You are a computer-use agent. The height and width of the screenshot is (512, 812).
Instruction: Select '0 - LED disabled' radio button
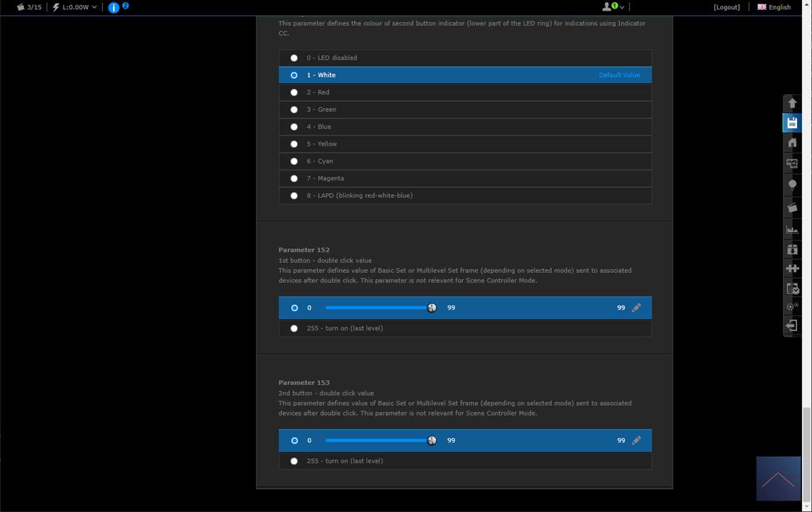pos(294,58)
